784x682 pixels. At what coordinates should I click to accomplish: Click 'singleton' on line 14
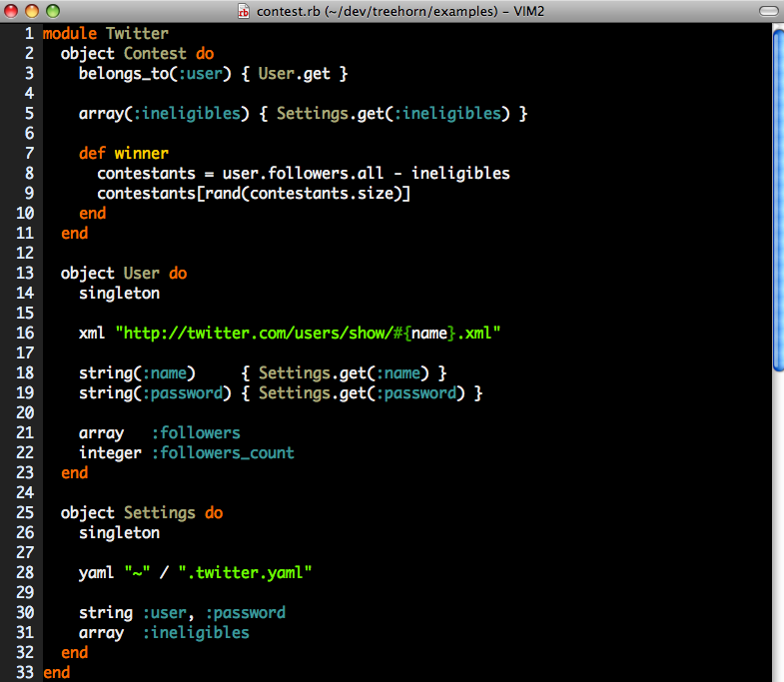[119, 294]
